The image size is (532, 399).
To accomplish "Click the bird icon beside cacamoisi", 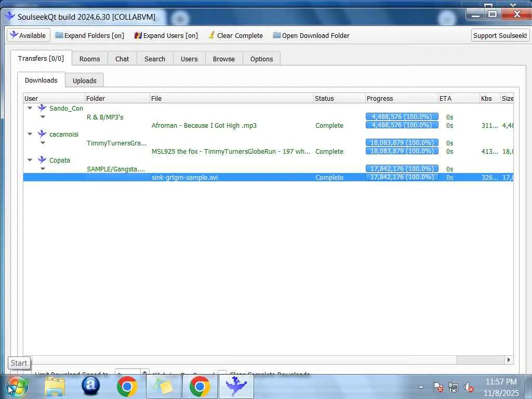I will [42, 134].
